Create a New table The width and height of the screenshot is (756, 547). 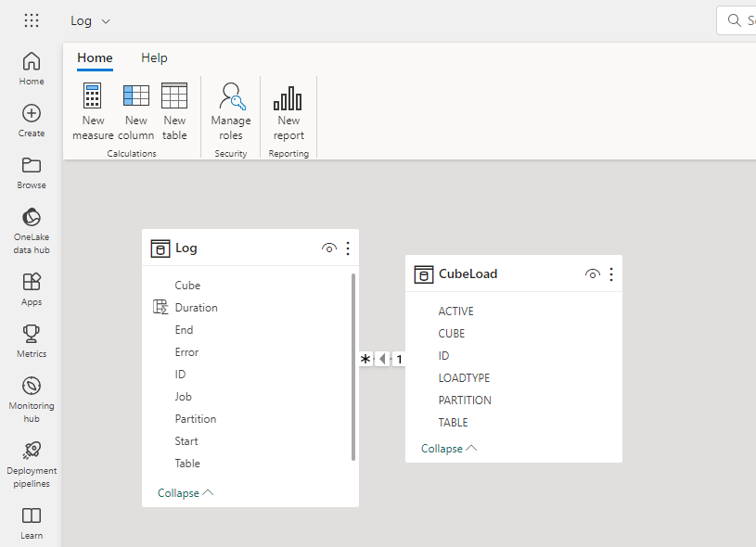pos(174,111)
